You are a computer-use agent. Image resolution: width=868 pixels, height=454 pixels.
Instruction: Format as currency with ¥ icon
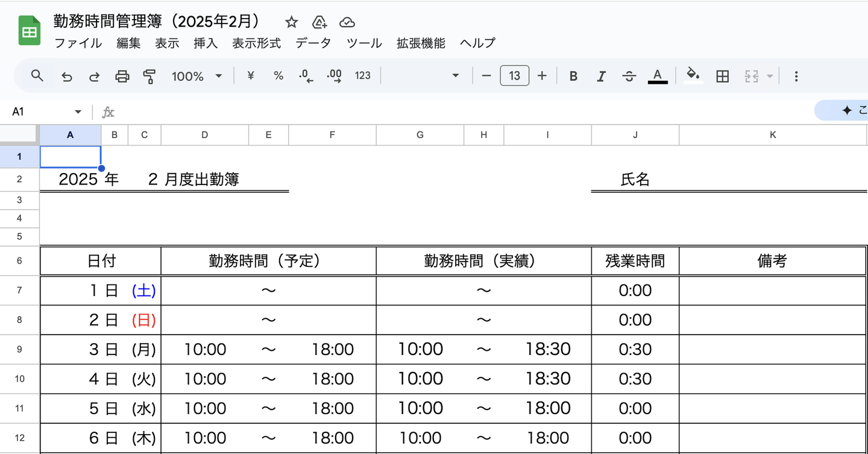(x=251, y=76)
